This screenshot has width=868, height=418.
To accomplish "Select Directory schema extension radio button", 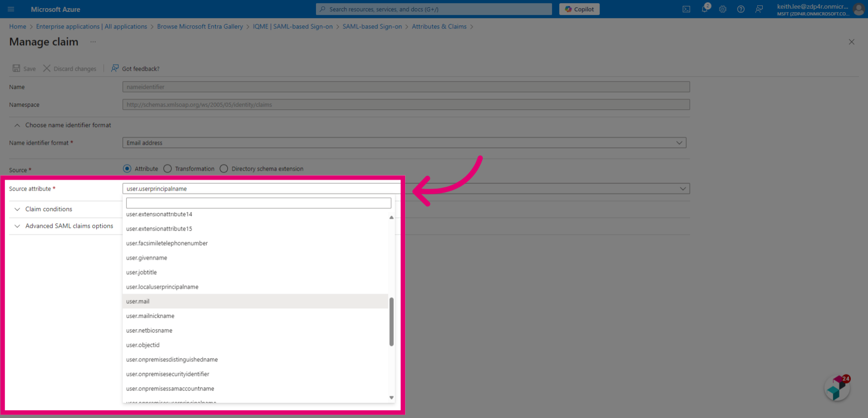I will click(224, 169).
